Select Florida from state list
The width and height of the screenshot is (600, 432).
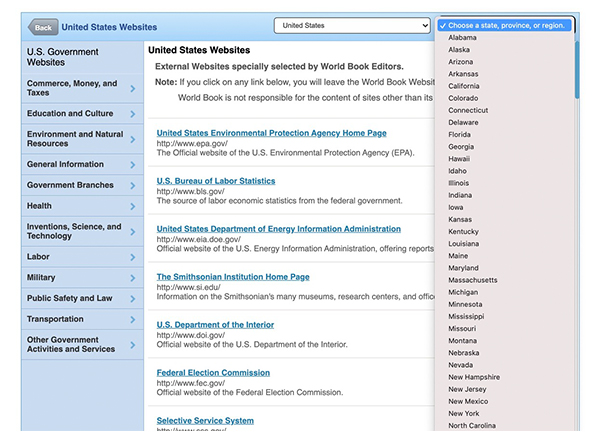pos(459,135)
